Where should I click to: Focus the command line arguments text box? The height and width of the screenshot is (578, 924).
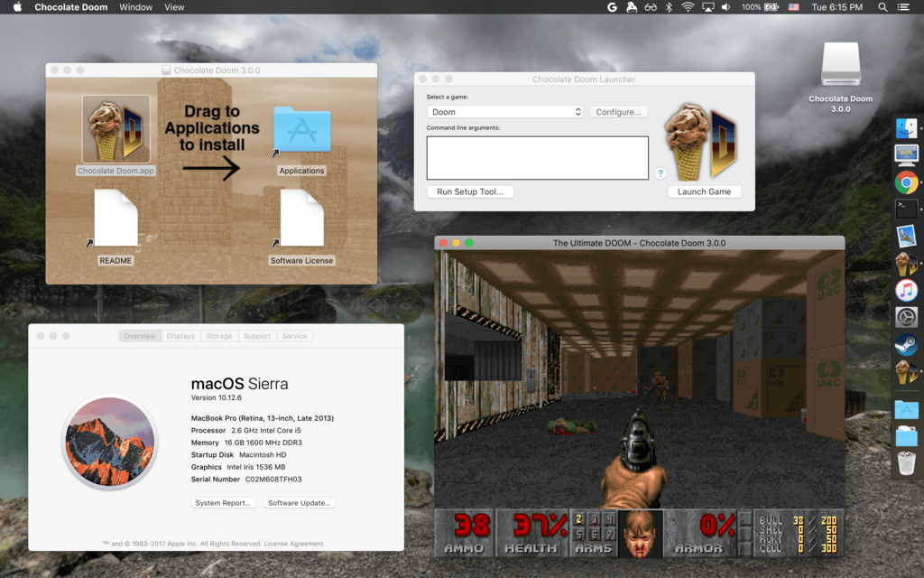(x=537, y=158)
